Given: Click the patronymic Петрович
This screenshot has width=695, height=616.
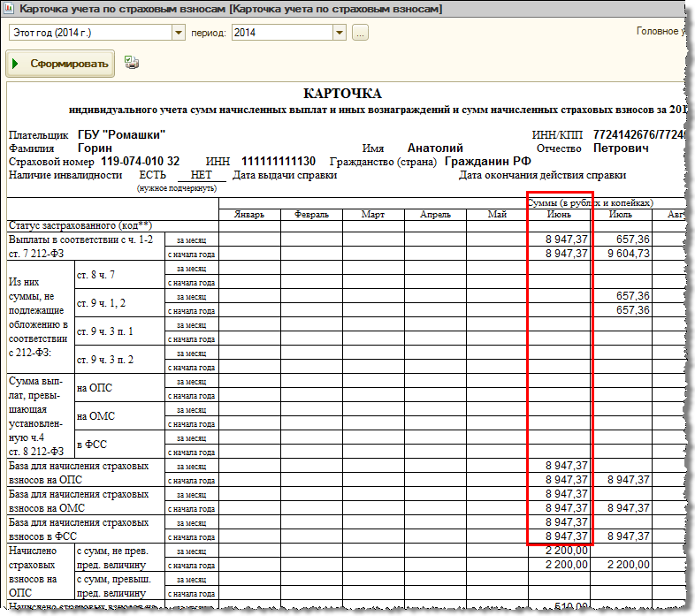Looking at the screenshot, I should [621, 148].
